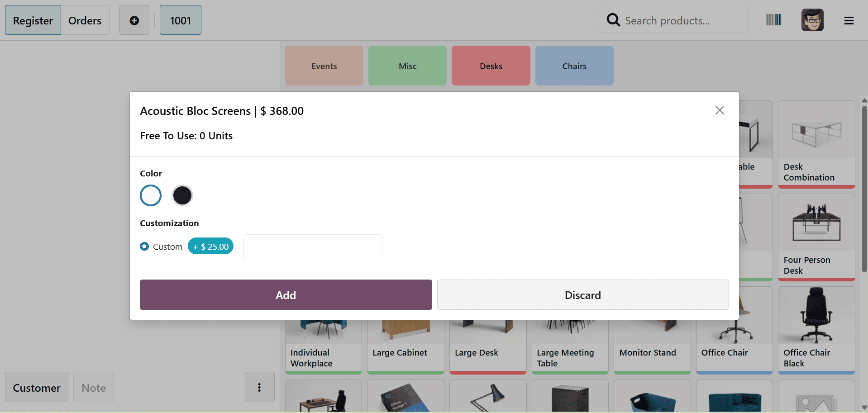This screenshot has width=868, height=413.
Task: Select the Office Chair Black product
Action: [x=816, y=330]
